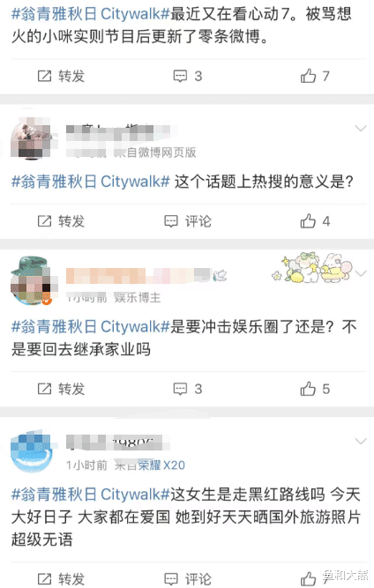374x588 pixels.
Task: Repost the 娱乐博主 post via 转发 icon
Action: click(45, 389)
